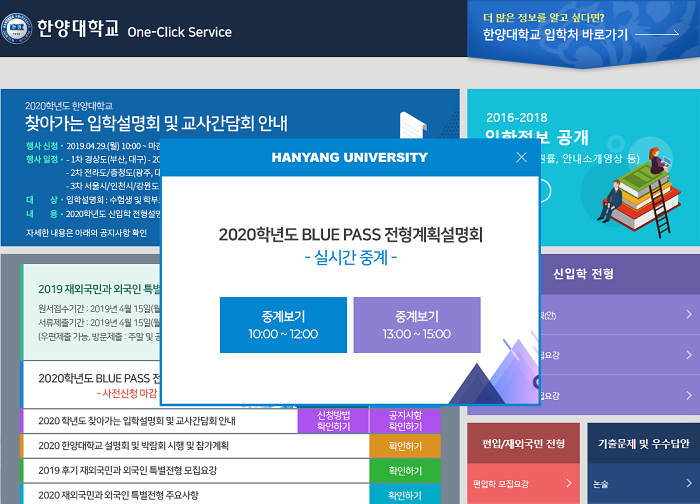Open 2019 후기 재외국민과 외국인 특별전형 모집요강 row

tap(127, 471)
